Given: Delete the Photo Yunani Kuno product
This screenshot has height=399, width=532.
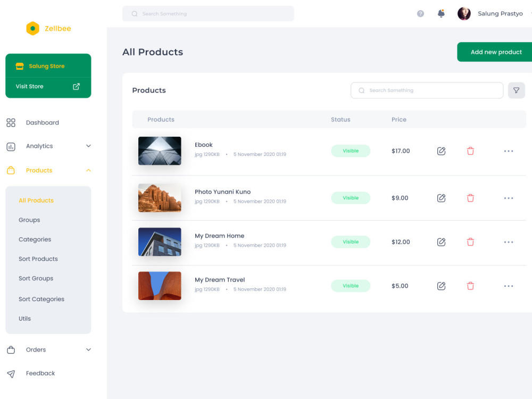Looking at the screenshot, I should pos(470,198).
